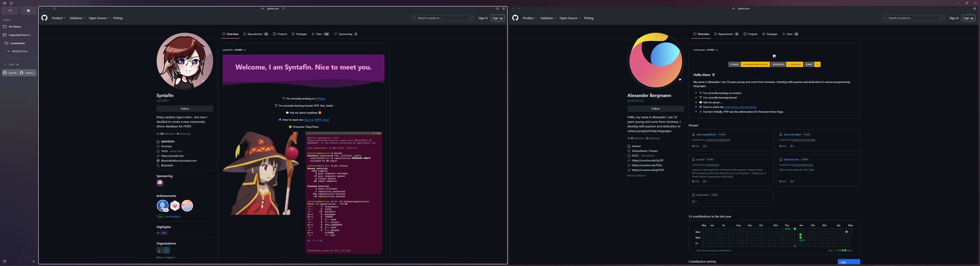Expand Solutions dropdown in right pane
Image resolution: width=980 pixels, height=266 pixels.
[548, 18]
